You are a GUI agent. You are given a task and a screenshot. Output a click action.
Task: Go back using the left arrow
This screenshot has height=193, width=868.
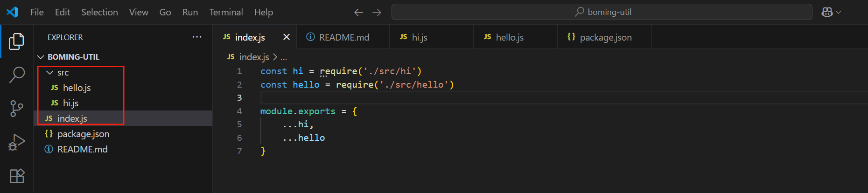pyautogui.click(x=358, y=13)
